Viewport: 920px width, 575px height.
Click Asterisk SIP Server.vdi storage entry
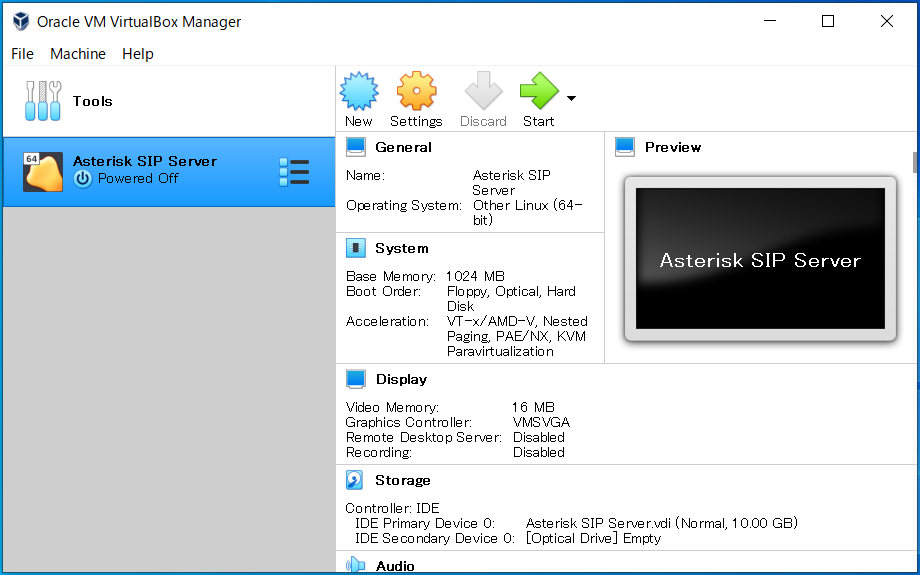click(662, 523)
